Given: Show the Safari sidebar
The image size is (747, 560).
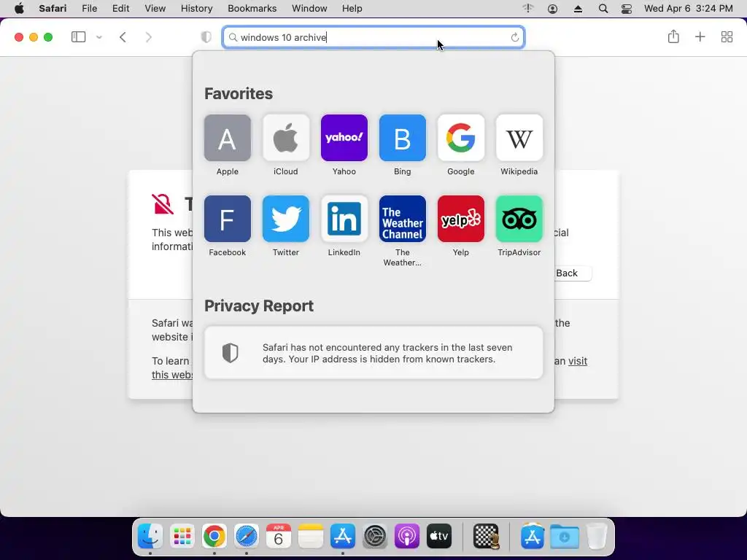Looking at the screenshot, I should point(78,37).
